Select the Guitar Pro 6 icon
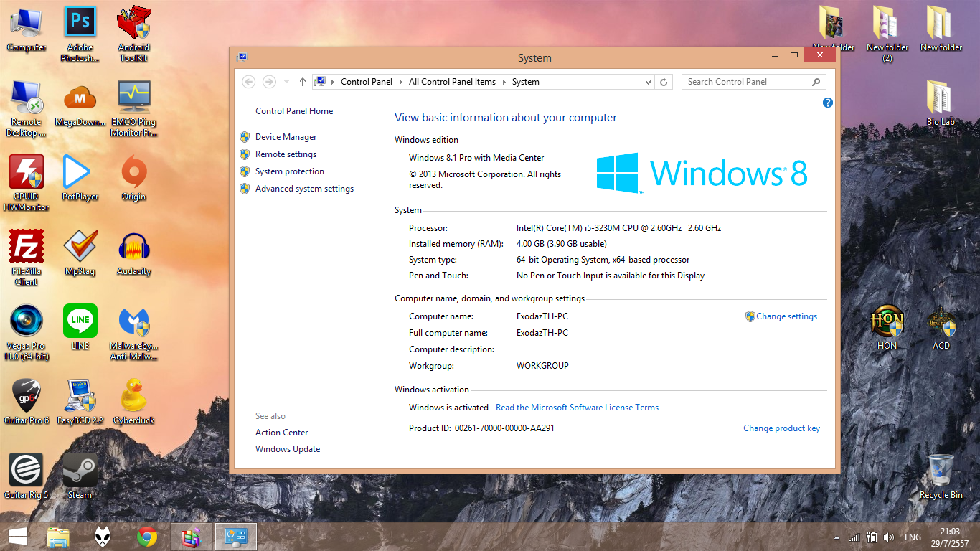Screen dimensions: 980x551 [27, 402]
